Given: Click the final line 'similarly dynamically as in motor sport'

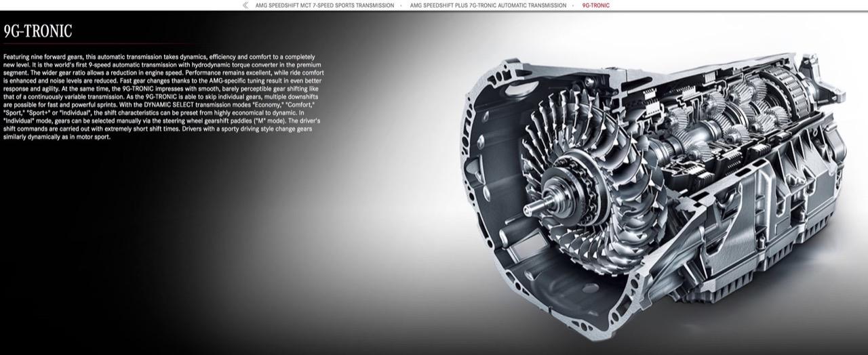Looking at the screenshot, I should [56, 137].
